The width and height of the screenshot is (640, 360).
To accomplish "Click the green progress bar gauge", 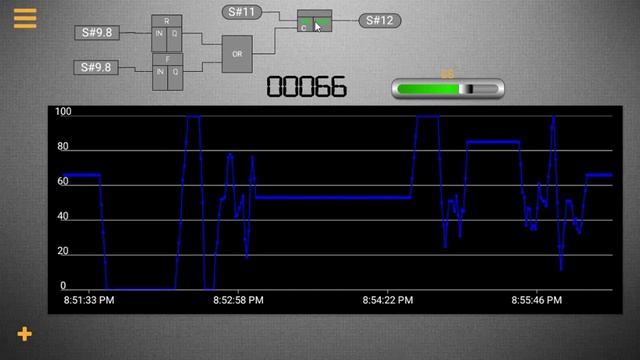I will [448, 89].
